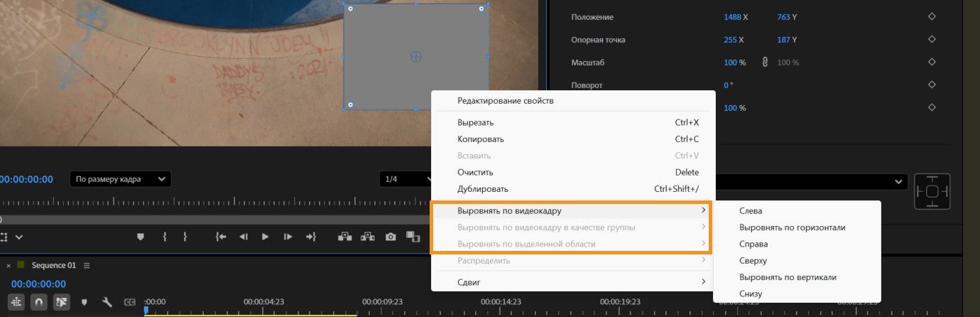Select 'Сверху' alignment option
980x317 pixels.
click(797, 261)
